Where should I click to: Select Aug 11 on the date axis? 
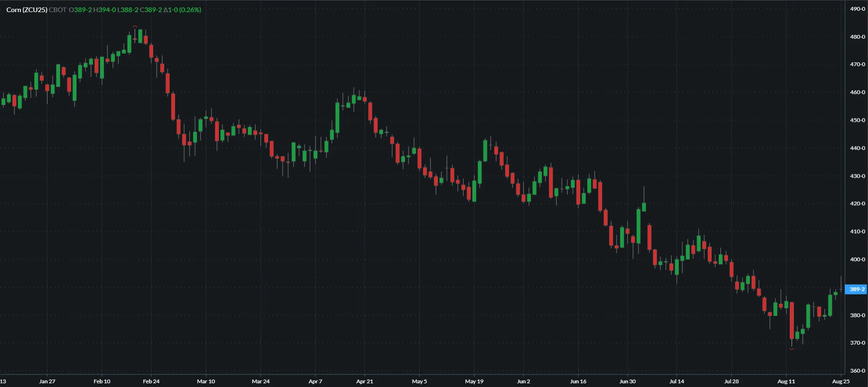coord(786,381)
